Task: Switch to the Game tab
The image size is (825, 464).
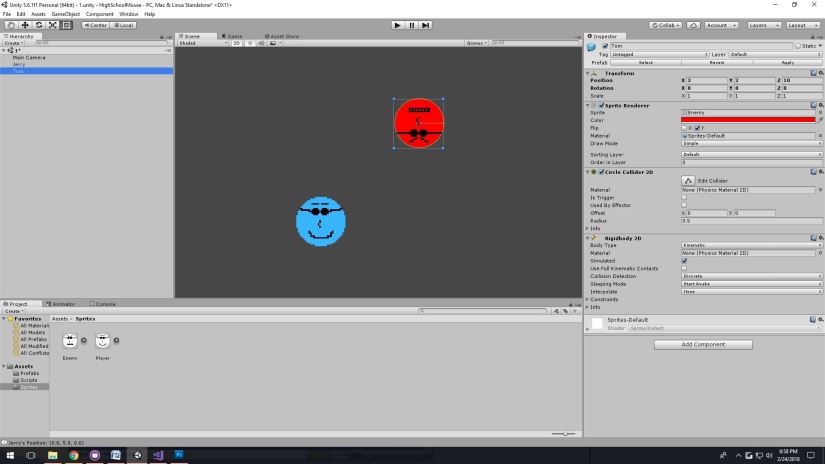Action: [x=233, y=36]
